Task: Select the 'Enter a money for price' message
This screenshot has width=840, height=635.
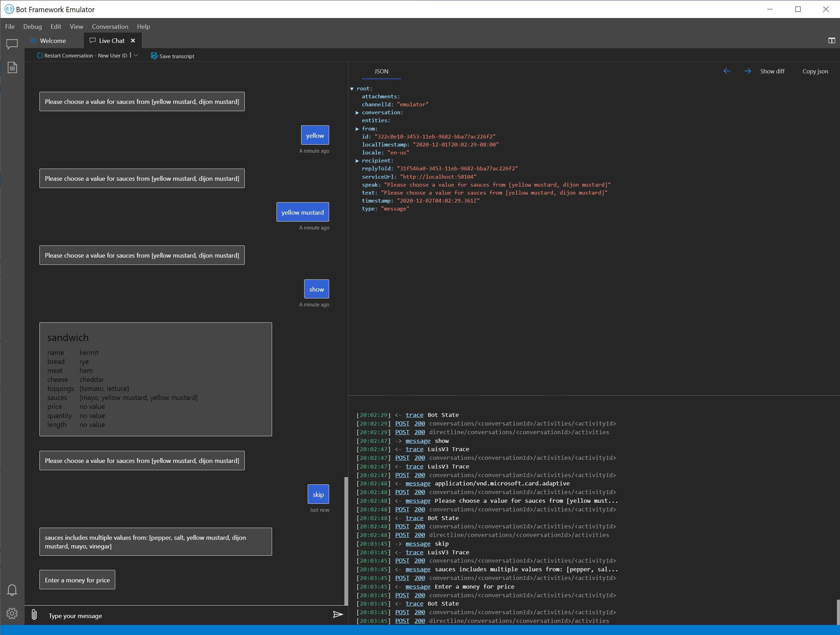Action: coord(77,580)
